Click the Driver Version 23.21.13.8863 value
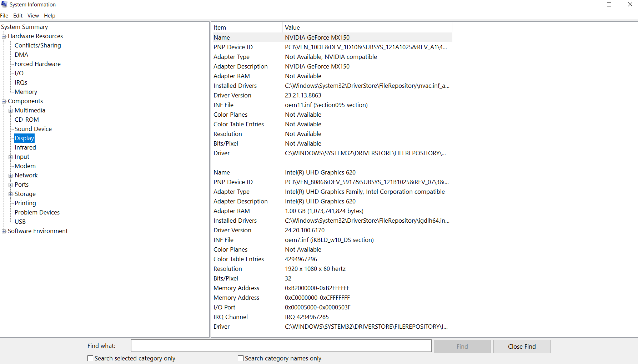 (x=303, y=95)
